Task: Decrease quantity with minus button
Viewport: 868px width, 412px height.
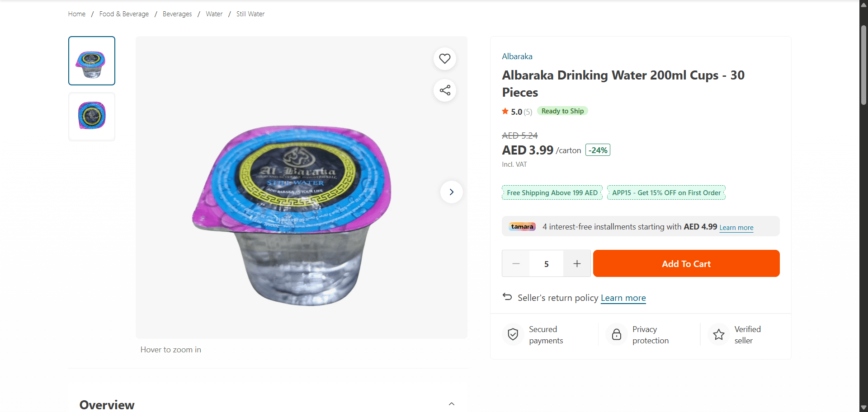Action: 516,263
